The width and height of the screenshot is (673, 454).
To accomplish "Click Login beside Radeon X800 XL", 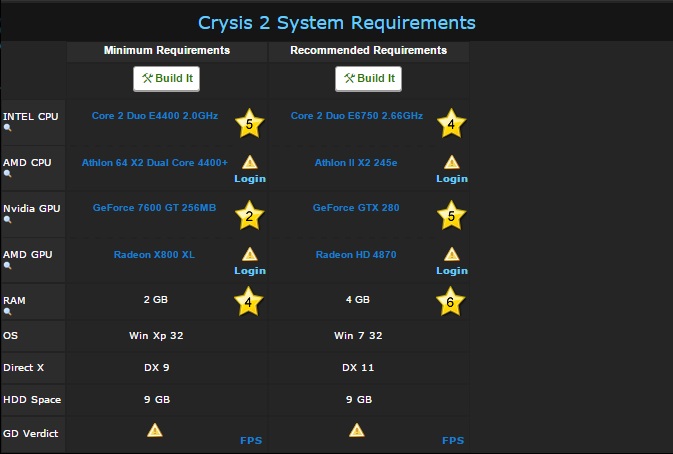I will (250, 271).
